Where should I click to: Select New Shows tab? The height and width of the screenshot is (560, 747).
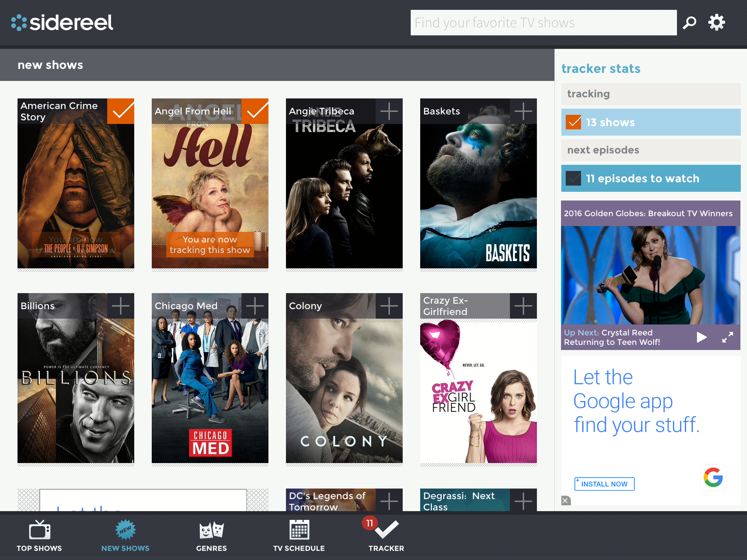tap(125, 536)
